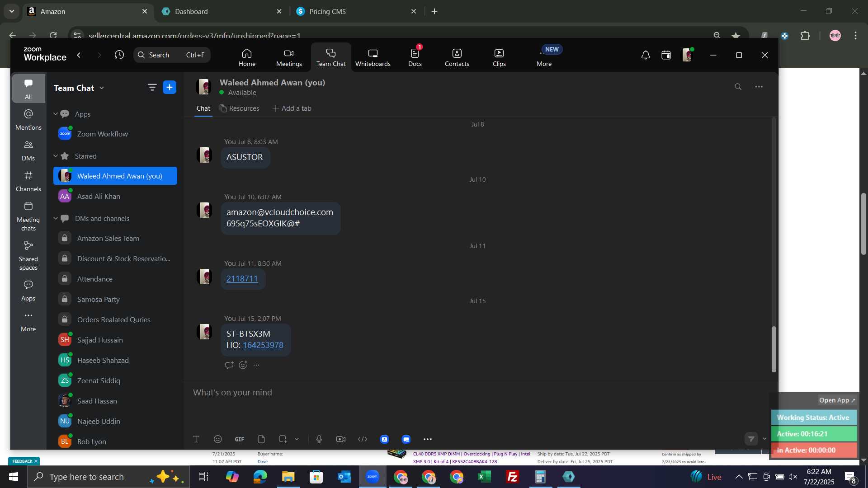Open the Attendance channel

point(115,279)
